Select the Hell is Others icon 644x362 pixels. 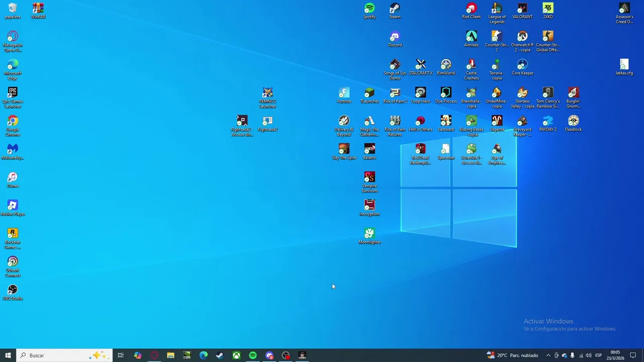[421, 124]
